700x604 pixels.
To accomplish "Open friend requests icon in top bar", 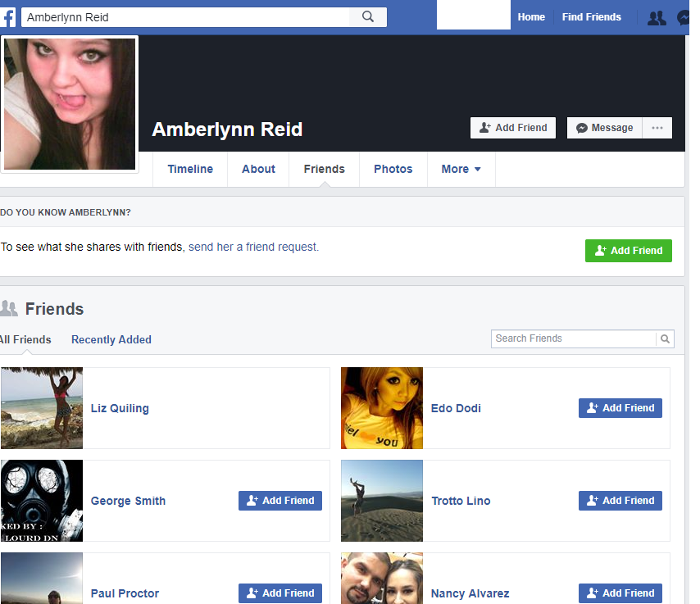I will 657,18.
